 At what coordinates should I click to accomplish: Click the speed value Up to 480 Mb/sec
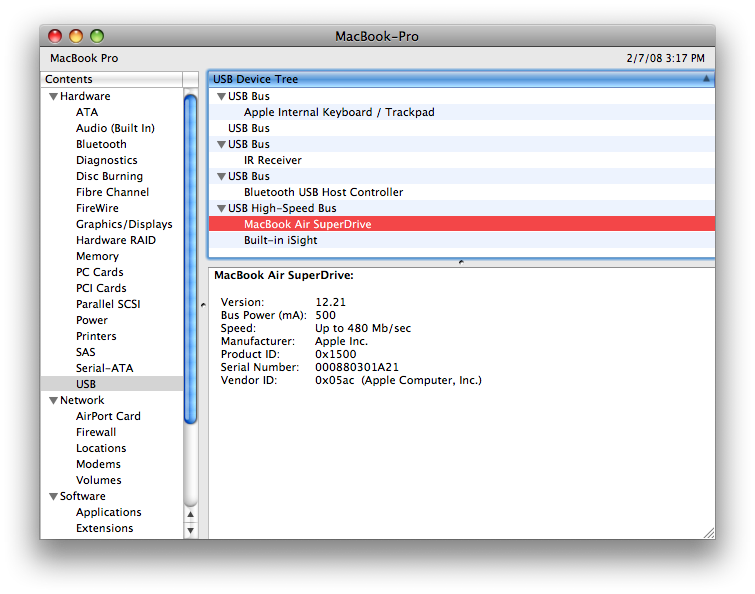pos(363,328)
